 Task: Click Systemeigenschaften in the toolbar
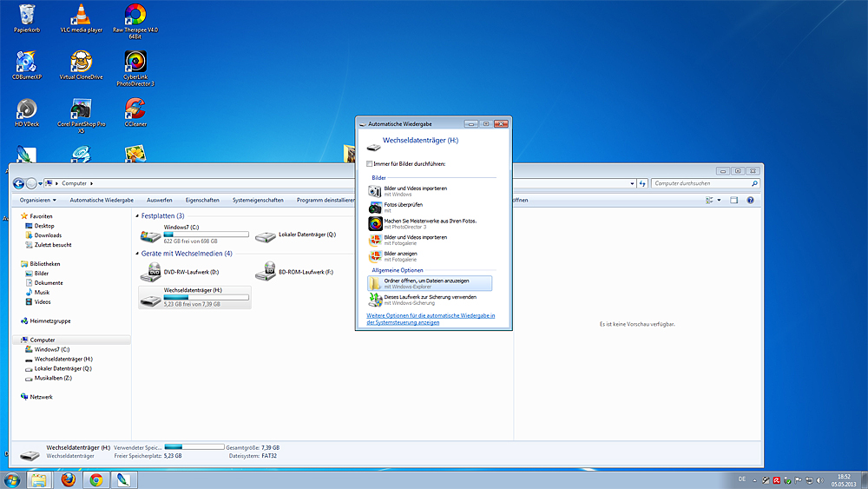(258, 200)
